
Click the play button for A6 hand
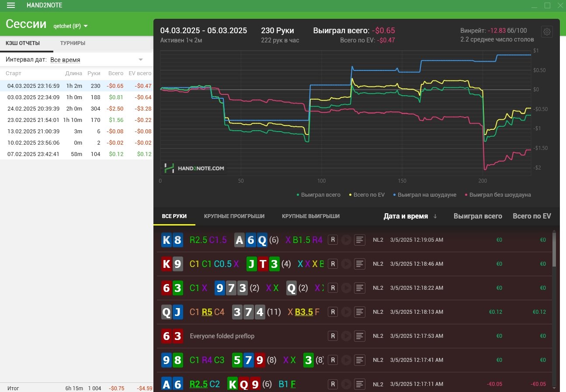point(346,384)
